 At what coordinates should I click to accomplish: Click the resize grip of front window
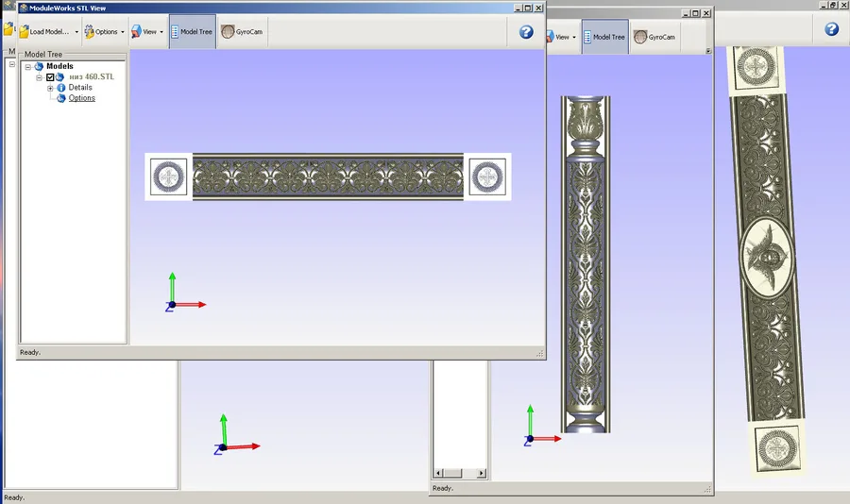click(540, 353)
